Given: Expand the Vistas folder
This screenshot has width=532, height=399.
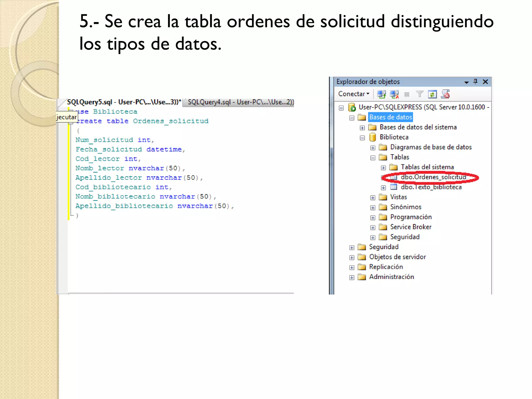Looking at the screenshot, I should (373, 198).
